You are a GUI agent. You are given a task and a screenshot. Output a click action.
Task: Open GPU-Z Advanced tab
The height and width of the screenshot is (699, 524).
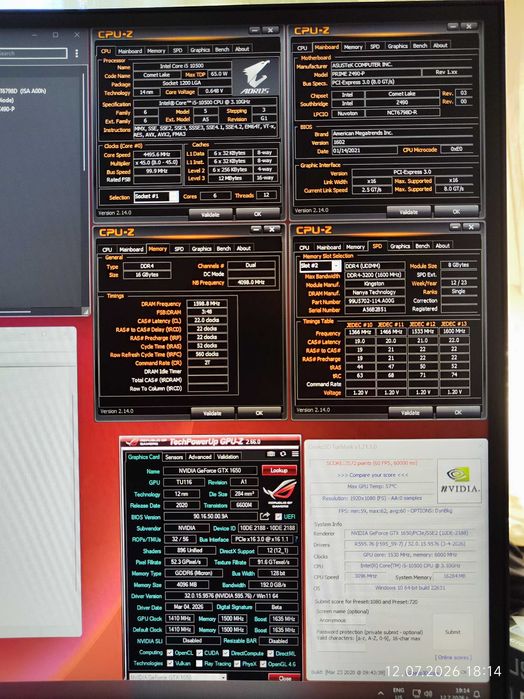point(199,457)
